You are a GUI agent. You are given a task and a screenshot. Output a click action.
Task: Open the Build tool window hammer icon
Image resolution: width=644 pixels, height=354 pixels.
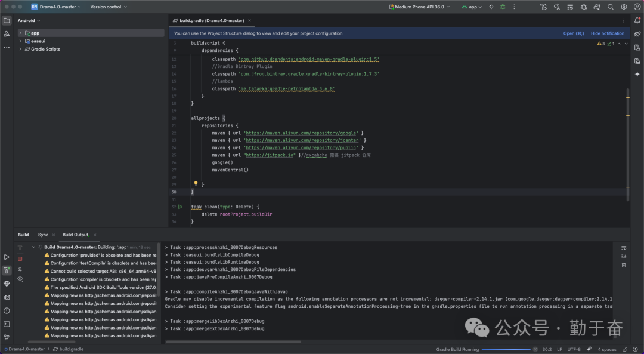(7, 270)
